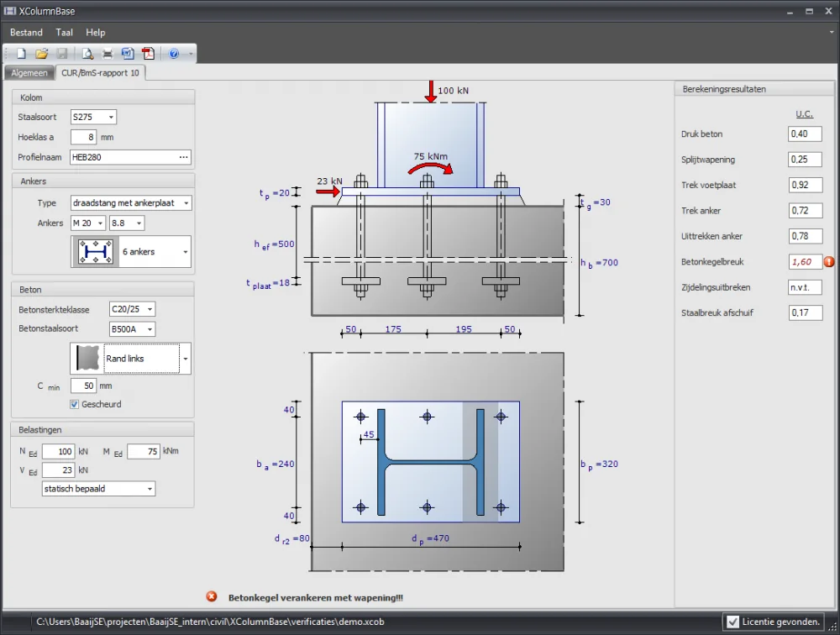Click the ribbon collapse arrow at menu bar end
840x635 pixels.
832,32
